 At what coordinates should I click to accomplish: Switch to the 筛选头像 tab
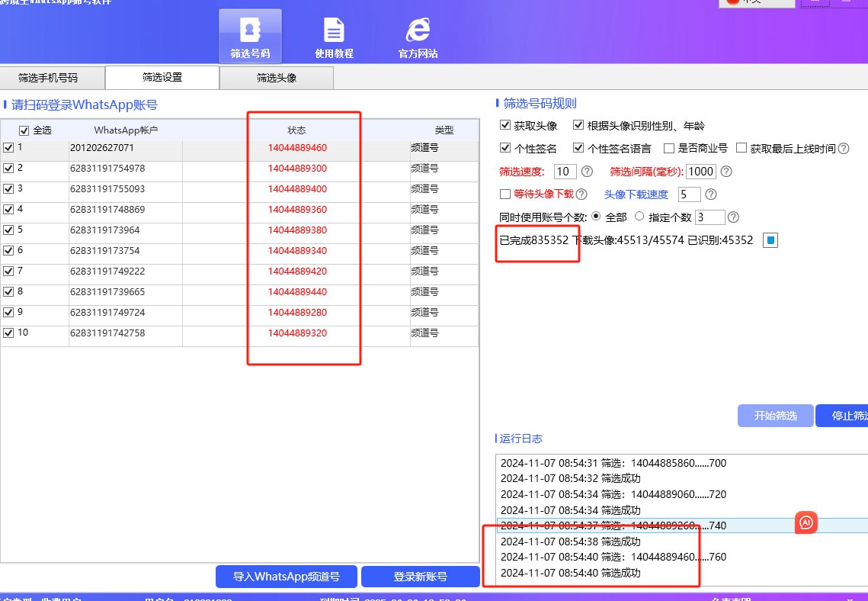coord(276,78)
